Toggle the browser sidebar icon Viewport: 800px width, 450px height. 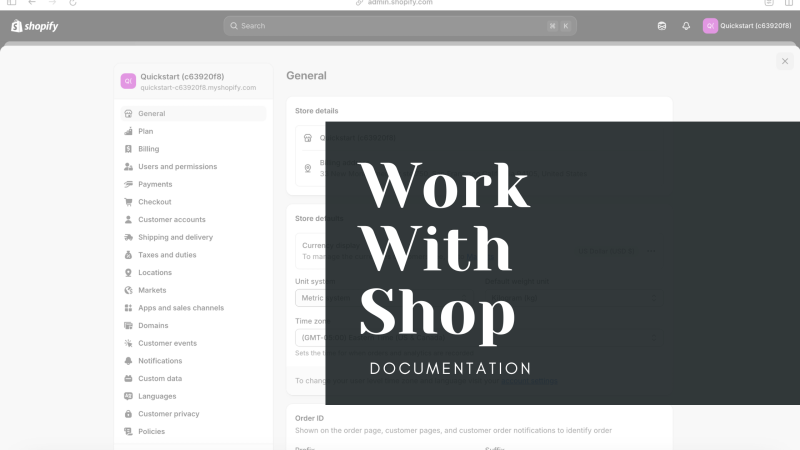pos(11,3)
